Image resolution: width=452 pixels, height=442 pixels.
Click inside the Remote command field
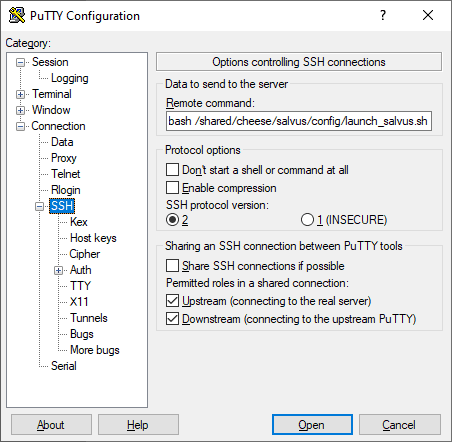tap(299, 121)
